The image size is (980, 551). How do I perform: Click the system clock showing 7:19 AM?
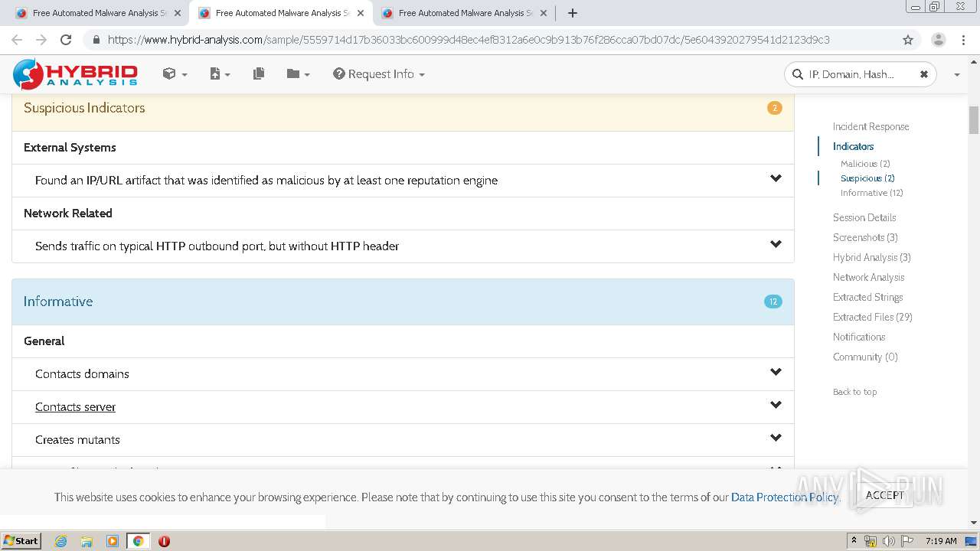[941, 541]
